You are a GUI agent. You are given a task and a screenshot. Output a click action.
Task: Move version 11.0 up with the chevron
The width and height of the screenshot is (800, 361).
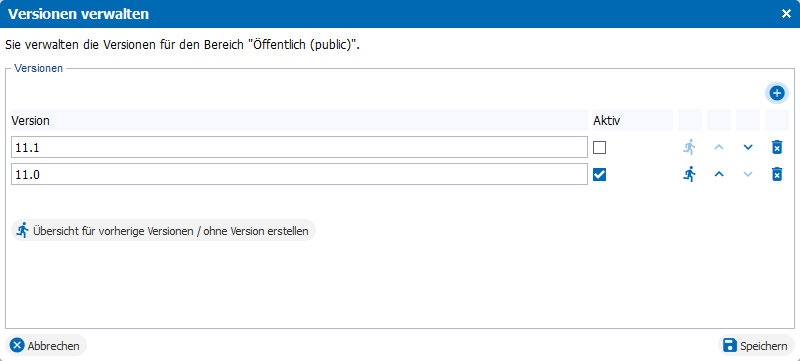[x=719, y=174]
